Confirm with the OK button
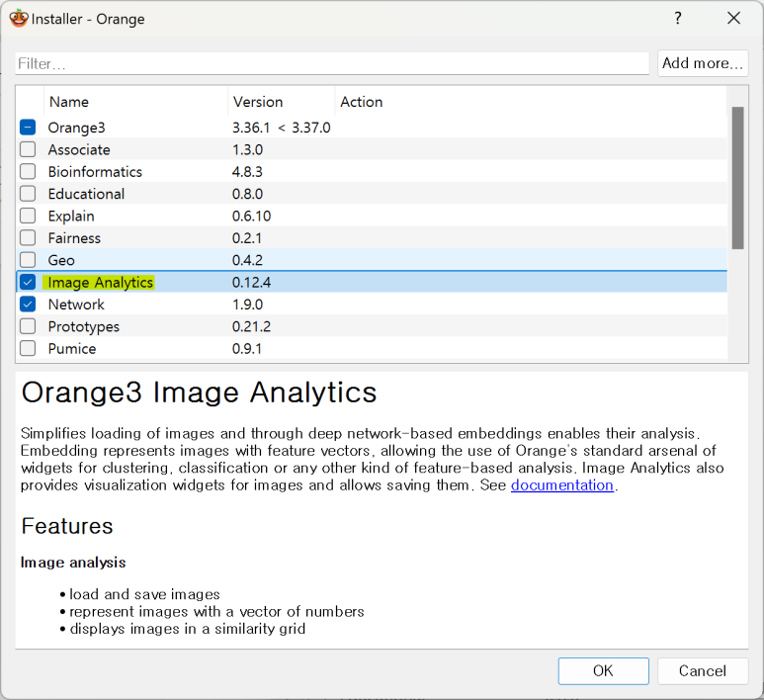The height and width of the screenshot is (700, 764). (x=603, y=670)
